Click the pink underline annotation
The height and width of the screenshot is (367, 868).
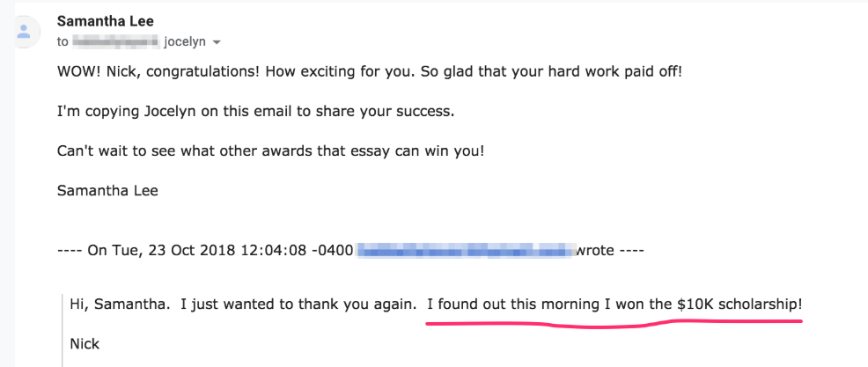click(x=614, y=322)
